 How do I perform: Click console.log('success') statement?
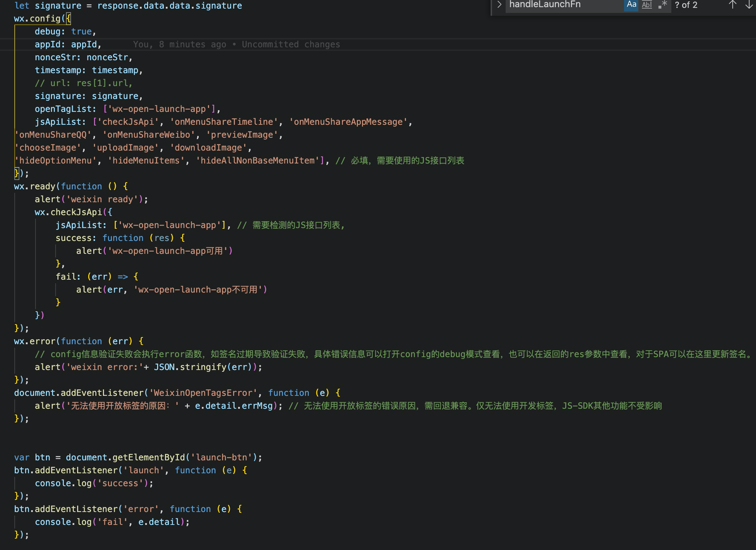click(x=93, y=483)
